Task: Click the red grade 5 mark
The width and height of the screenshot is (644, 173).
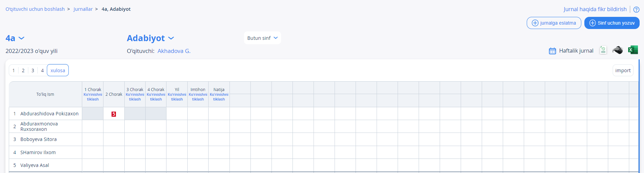Action: click(114, 114)
